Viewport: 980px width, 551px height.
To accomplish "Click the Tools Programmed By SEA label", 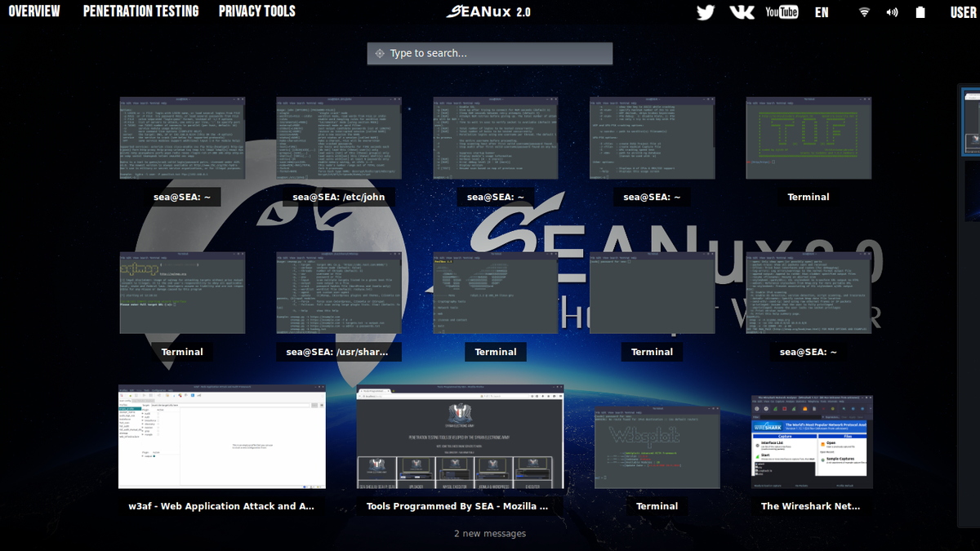I will [x=457, y=506].
